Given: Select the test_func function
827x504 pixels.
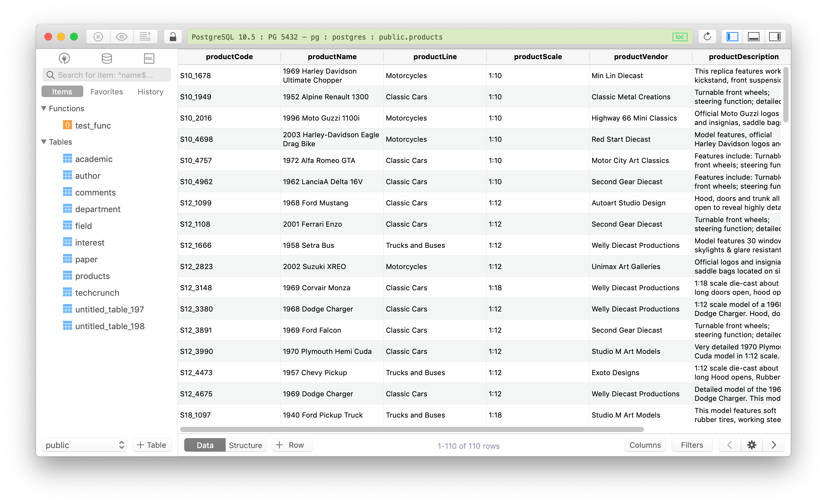Looking at the screenshot, I should (x=93, y=125).
